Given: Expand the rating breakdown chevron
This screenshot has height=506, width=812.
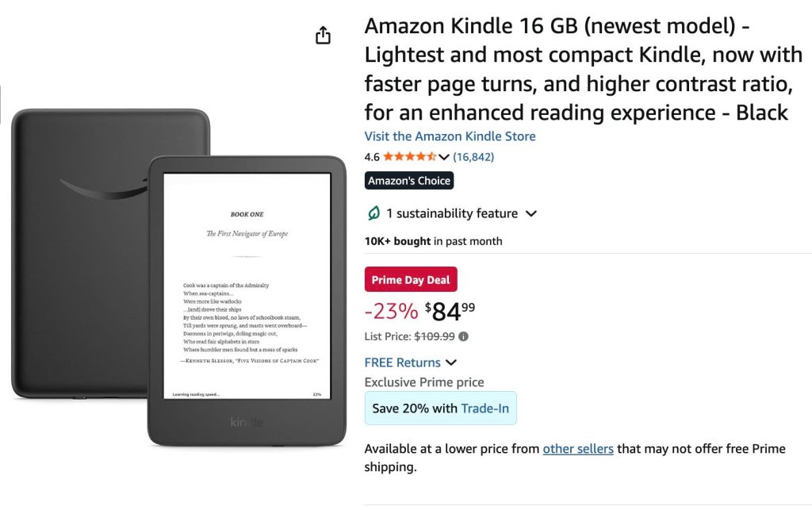Looking at the screenshot, I should pos(444,157).
